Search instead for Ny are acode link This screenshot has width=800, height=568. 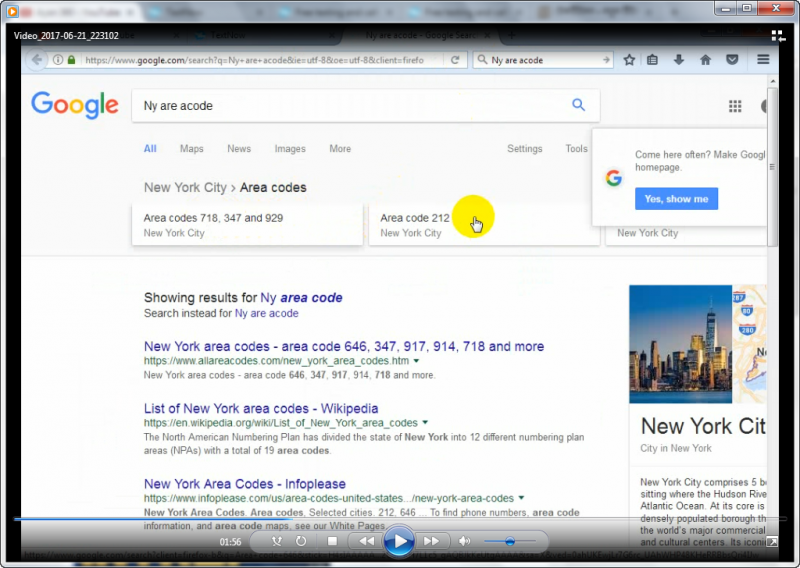(x=266, y=313)
